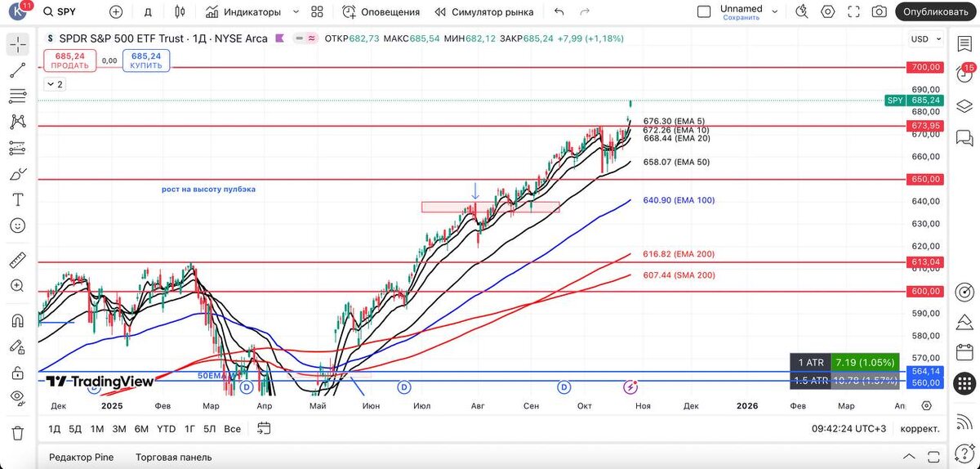Open alerts panel with 15 badge
Screen dimensions: 980x469
point(964,74)
